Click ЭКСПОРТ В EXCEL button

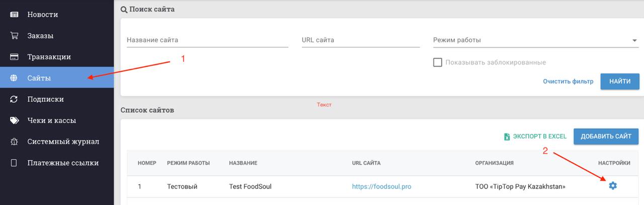click(535, 136)
